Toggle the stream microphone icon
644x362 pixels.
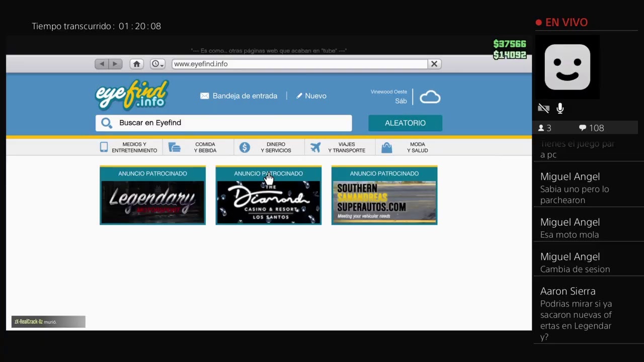tap(560, 108)
